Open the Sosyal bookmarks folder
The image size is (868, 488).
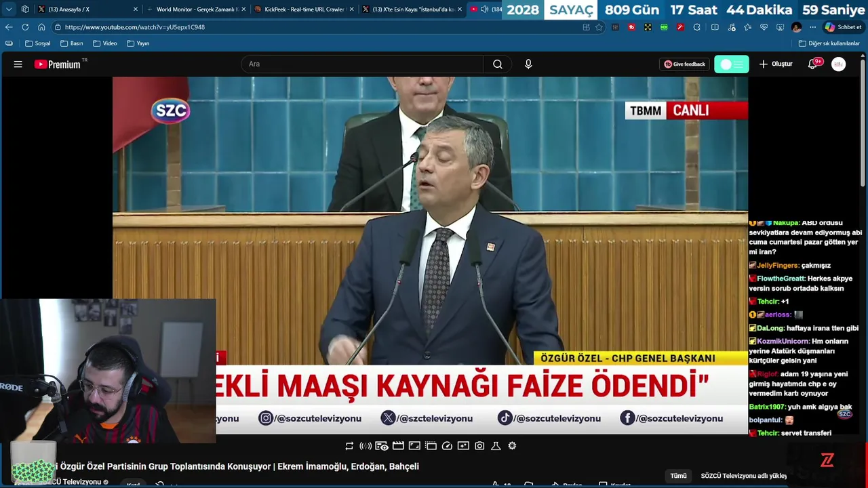[x=38, y=43]
